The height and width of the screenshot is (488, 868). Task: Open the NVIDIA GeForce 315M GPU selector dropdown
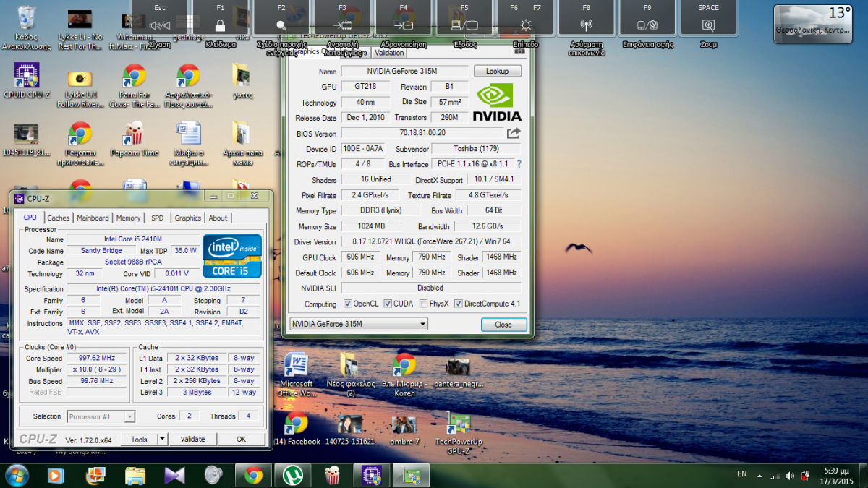[x=359, y=324]
